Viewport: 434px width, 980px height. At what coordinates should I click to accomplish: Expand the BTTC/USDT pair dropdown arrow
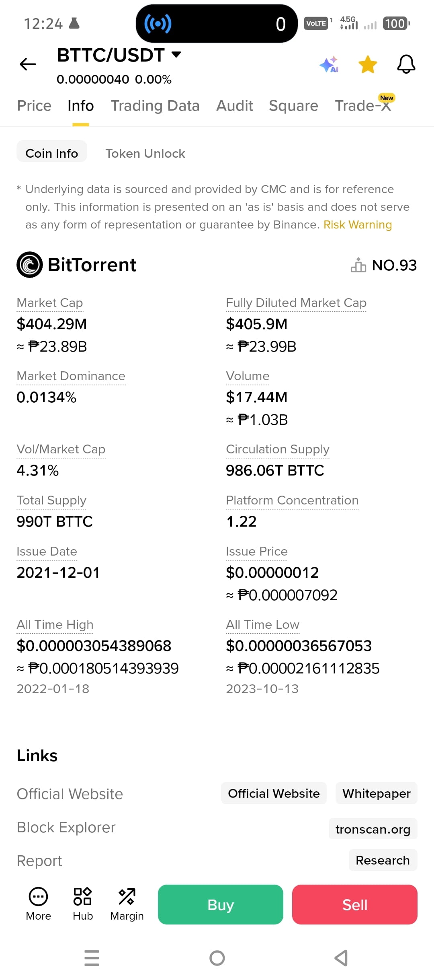(x=176, y=54)
